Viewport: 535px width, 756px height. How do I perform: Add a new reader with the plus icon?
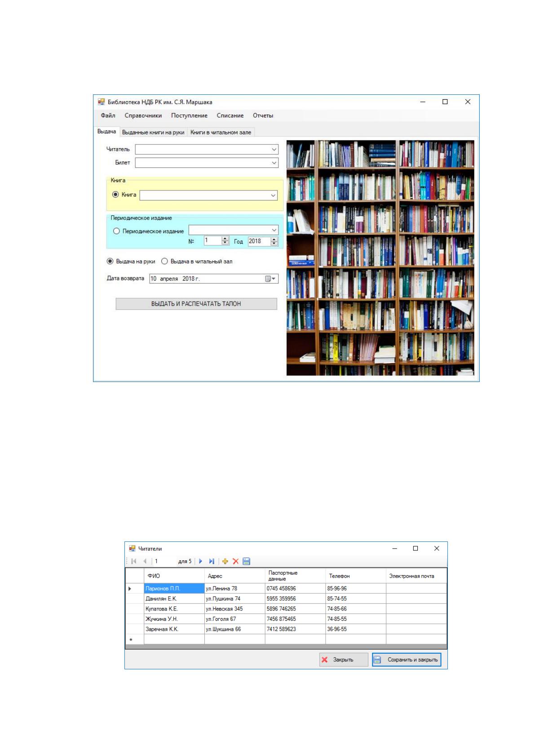click(225, 561)
